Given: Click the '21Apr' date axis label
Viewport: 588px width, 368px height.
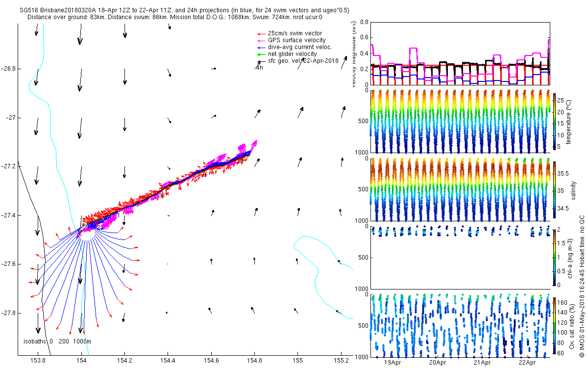Looking at the screenshot, I should pyautogui.click(x=483, y=363).
